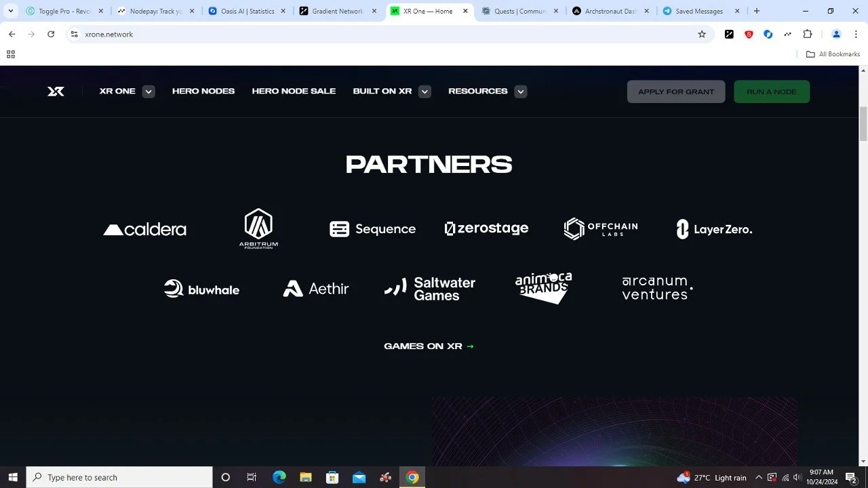Show hidden system tray icons

tap(759, 477)
